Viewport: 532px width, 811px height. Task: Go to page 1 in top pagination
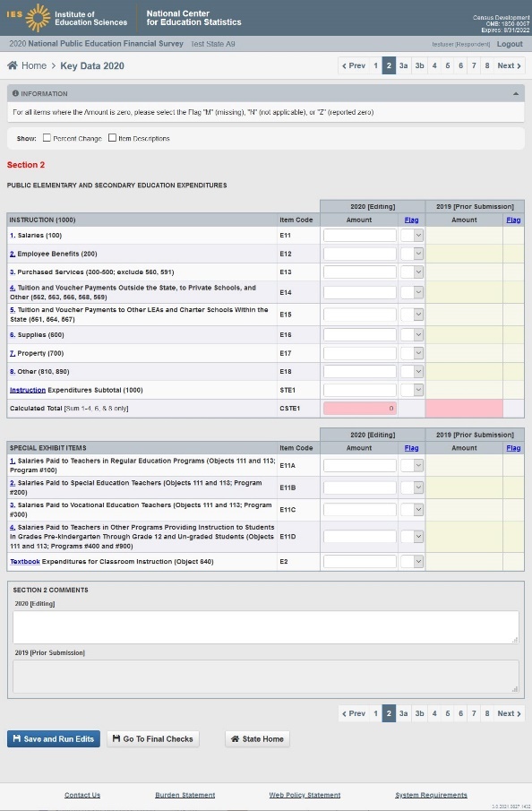coord(376,65)
